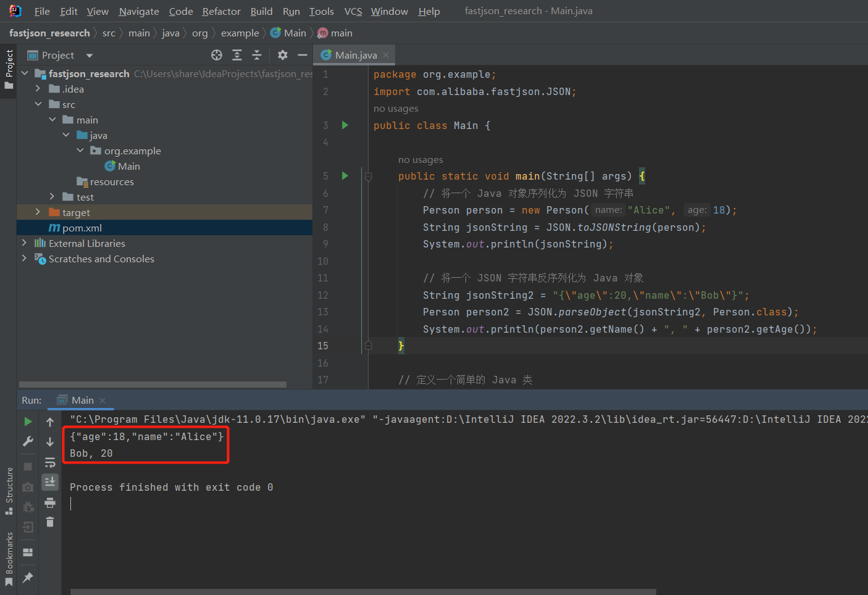Select resources folder in tree
The height and width of the screenshot is (595, 868).
(105, 181)
